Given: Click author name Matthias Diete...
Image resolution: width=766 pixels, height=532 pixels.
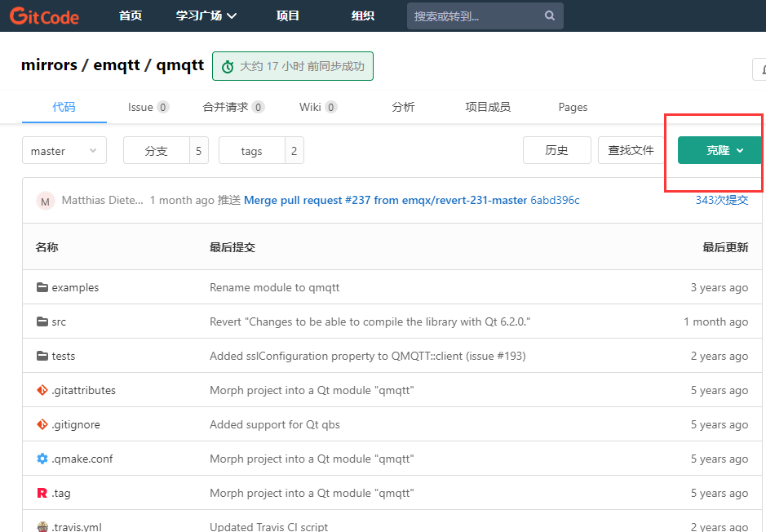Looking at the screenshot, I should [103, 200].
